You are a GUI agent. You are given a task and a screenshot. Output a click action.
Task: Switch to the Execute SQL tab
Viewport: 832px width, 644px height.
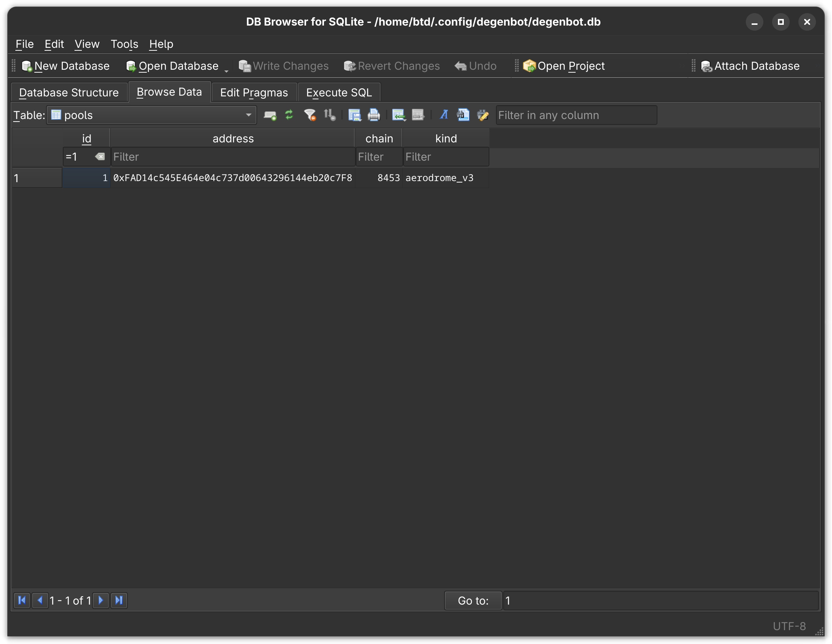[x=339, y=92]
